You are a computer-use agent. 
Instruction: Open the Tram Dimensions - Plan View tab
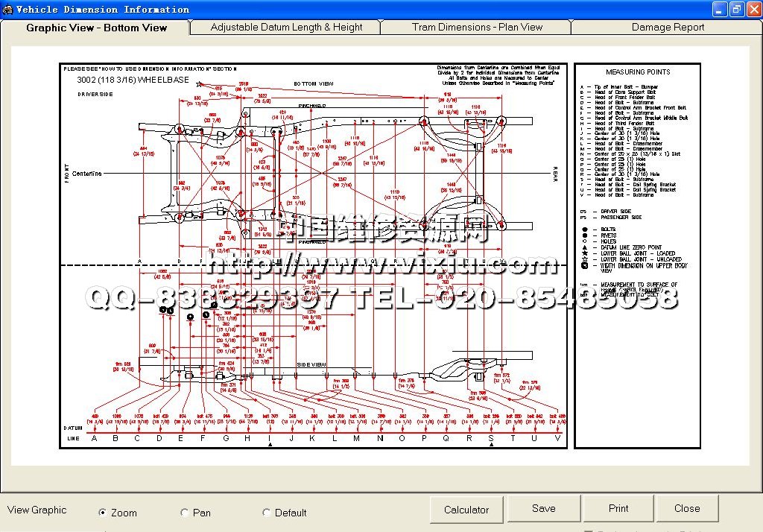(x=477, y=27)
